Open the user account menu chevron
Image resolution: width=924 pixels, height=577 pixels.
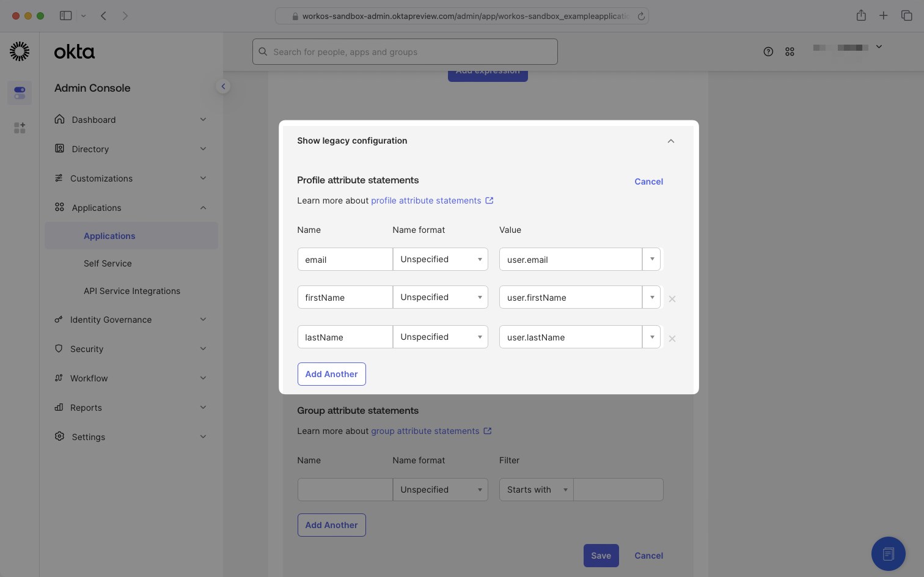[879, 47]
